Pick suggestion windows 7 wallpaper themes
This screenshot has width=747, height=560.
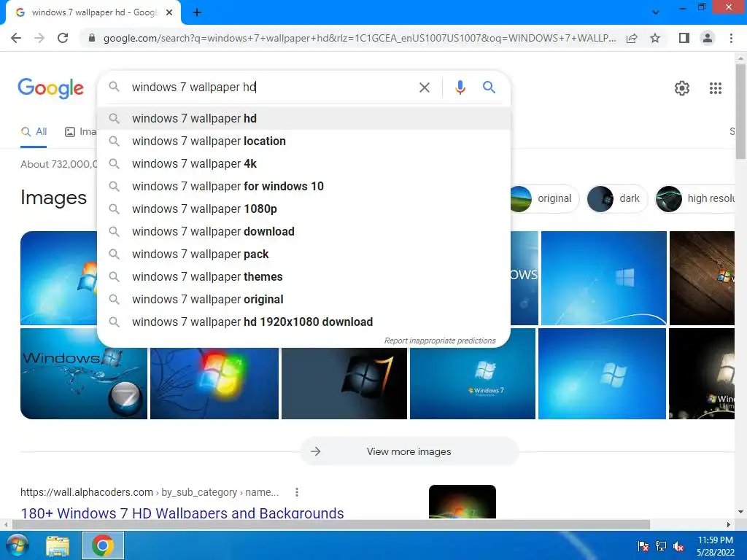[303, 276]
